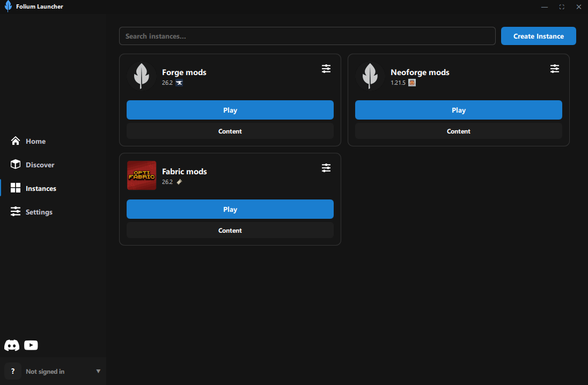Click the Settings sliders icon in sidebar
This screenshot has width=588, height=385.
[16, 211]
